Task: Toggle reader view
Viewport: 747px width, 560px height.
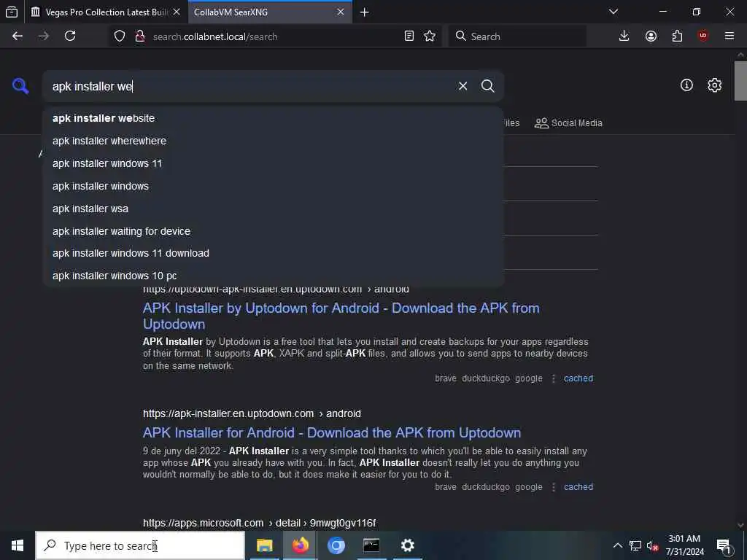Action: pyautogui.click(x=409, y=36)
